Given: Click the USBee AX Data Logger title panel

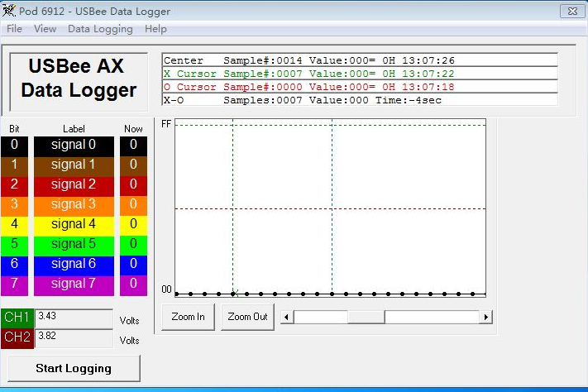Looking at the screenshot, I should 79,82.
